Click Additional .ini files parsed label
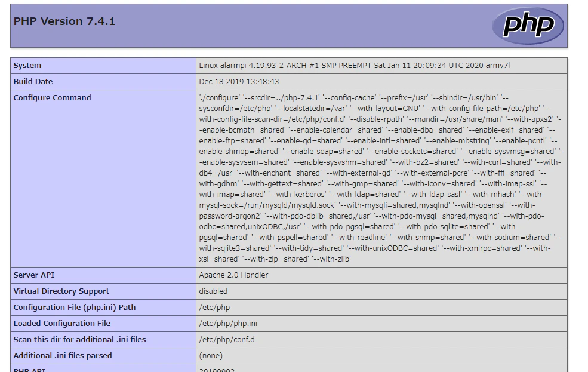Viewport: 588px width, 372px height. (x=63, y=355)
